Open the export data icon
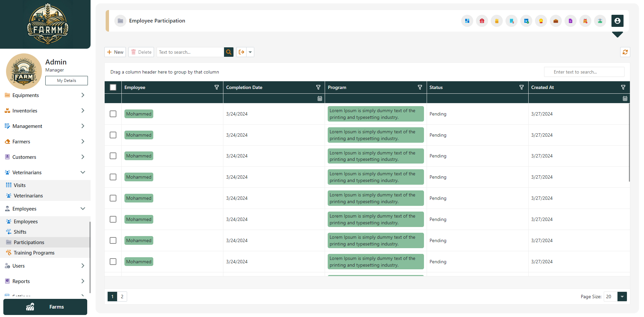The height and width of the screenshot is (317, 644). tap(242, 52)
